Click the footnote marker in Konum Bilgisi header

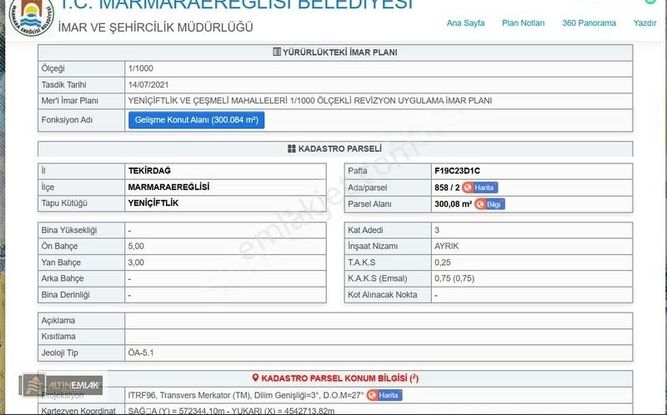click(415, 377)
